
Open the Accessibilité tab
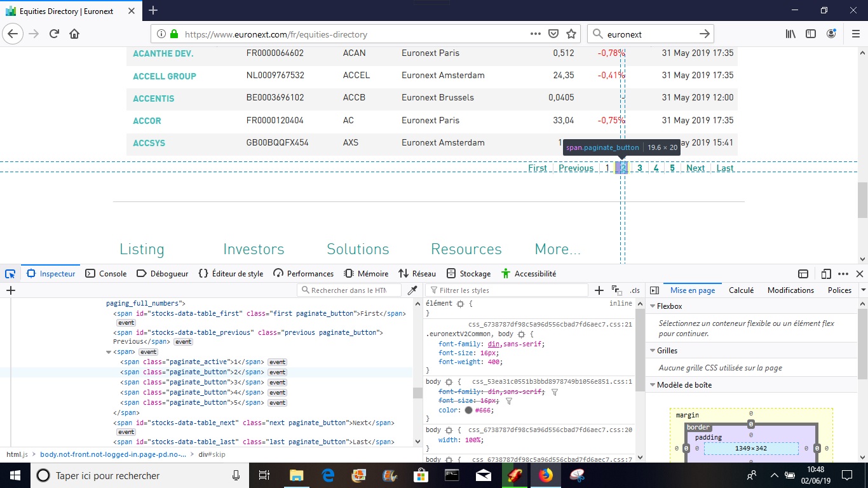tap(528, 274)
